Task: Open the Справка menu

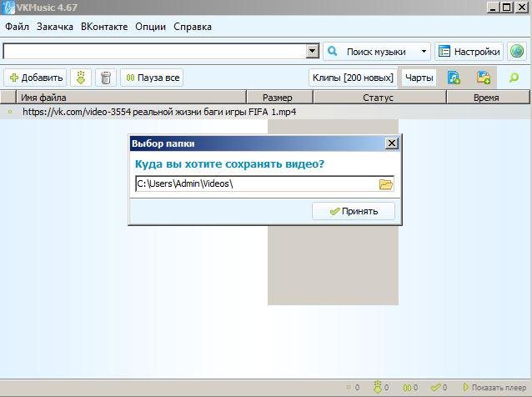Action: [193, 27]
